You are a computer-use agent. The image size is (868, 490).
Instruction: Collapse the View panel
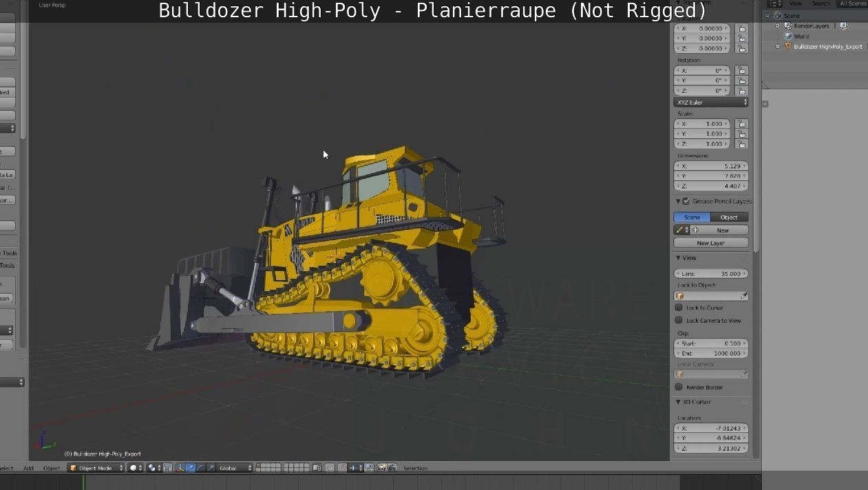678,258
